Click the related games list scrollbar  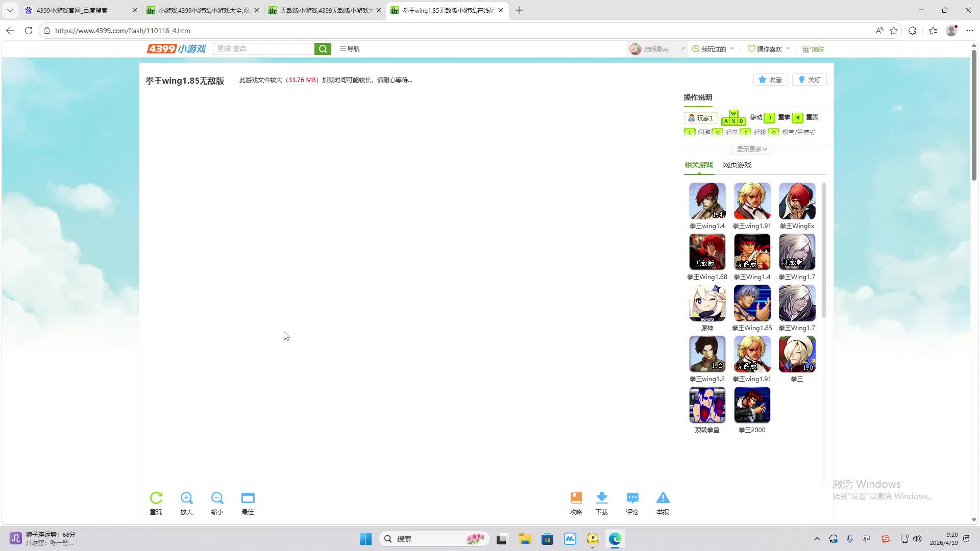click(x=824, y=250)
